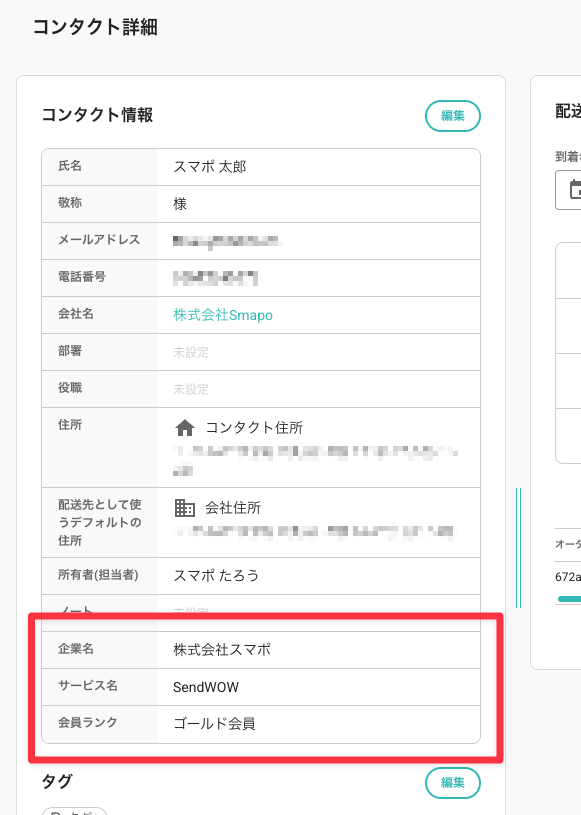Select the owner value スマホ たろう

[216, 575]
